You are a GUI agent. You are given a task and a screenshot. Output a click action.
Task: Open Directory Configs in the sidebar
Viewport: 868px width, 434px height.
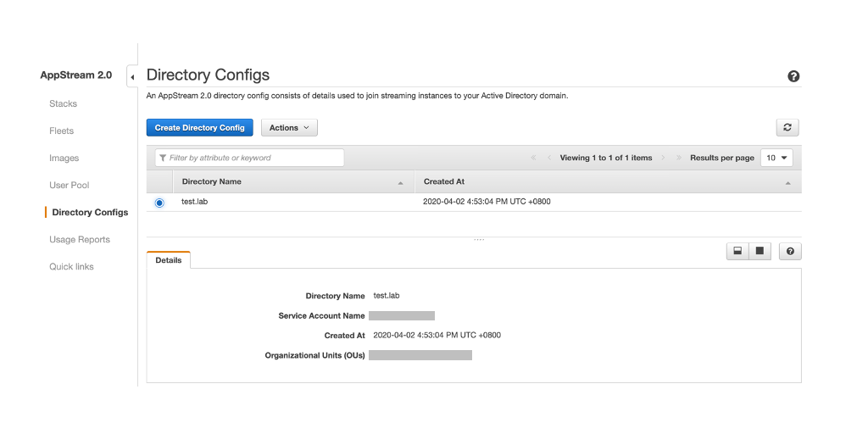tap(90, 212)
